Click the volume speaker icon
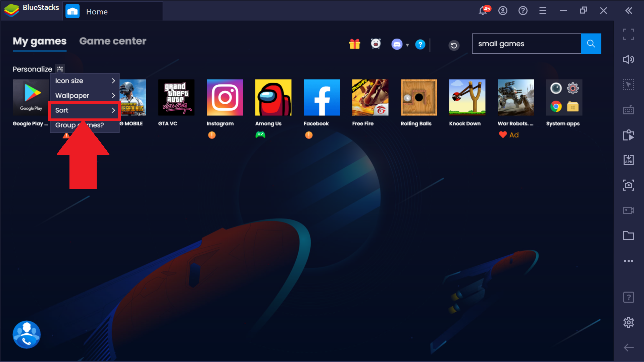The height and width of the screenshot is (362, 644). tap(629, 59)
